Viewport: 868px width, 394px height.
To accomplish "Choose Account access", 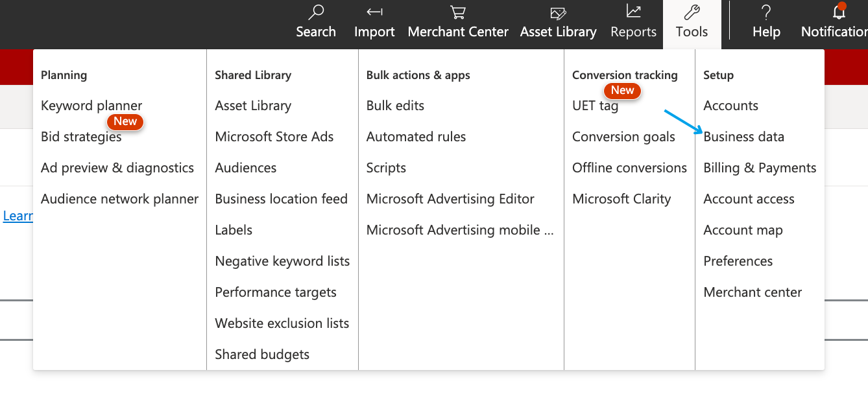I will pyautogui.click(x=749, y=199).
